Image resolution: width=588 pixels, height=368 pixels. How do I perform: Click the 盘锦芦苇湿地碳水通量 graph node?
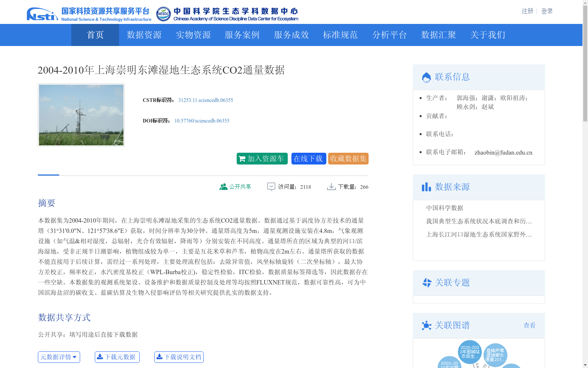tap(495, 355)
